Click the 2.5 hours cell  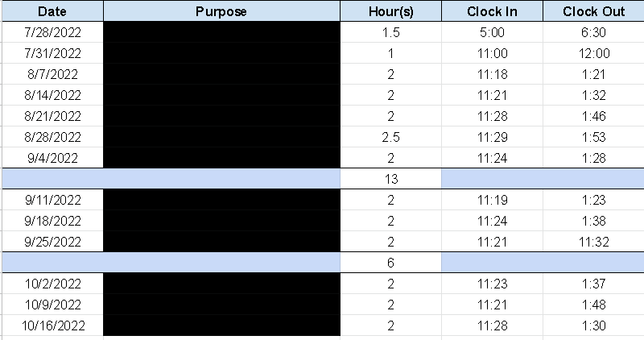point(390,137)
